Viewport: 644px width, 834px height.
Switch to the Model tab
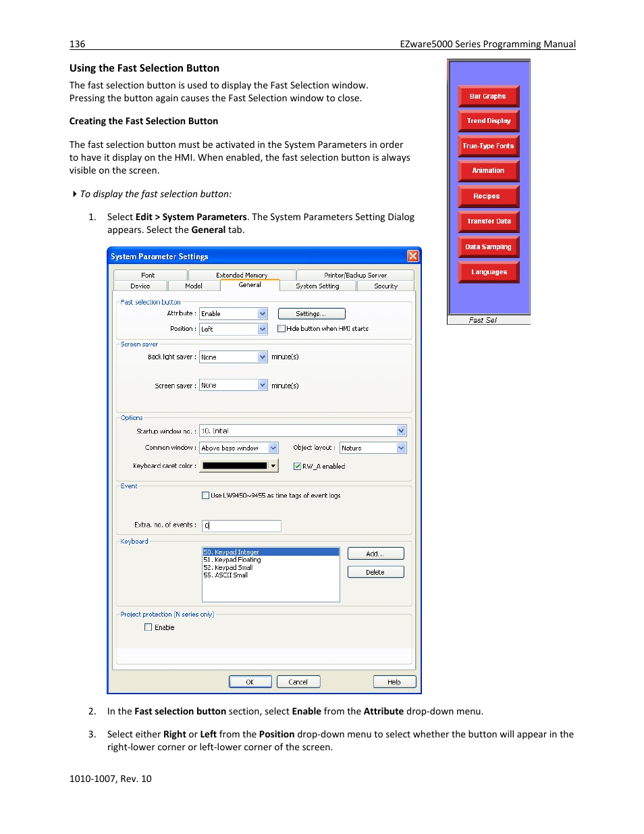pyautogui.click(x=194, y=286)
